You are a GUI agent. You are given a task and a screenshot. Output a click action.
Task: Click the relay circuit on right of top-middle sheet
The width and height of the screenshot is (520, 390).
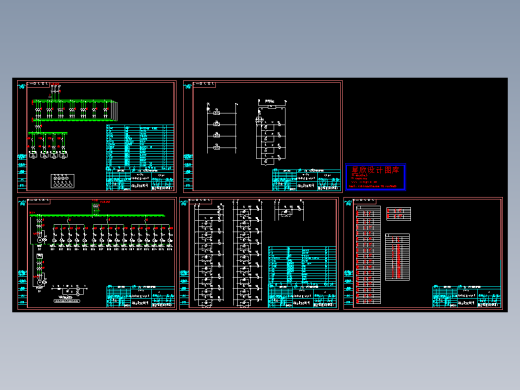271,132
